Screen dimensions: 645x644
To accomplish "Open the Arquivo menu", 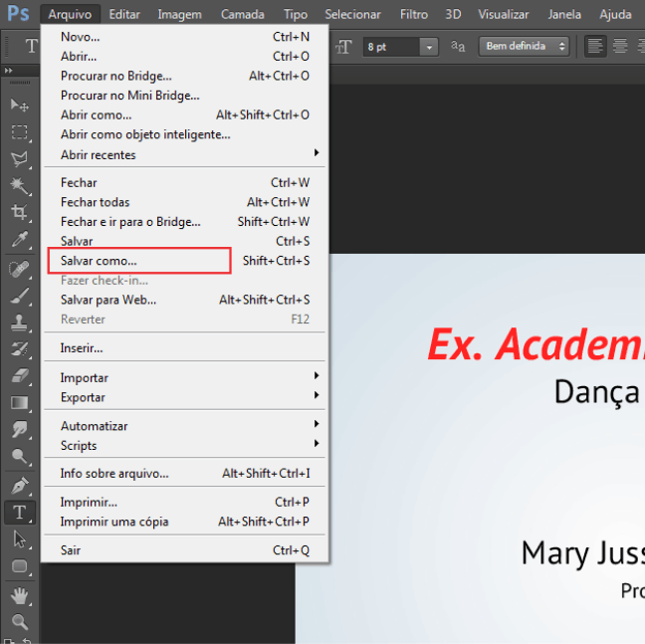I will pyautogui.click(x=70, y=14).
